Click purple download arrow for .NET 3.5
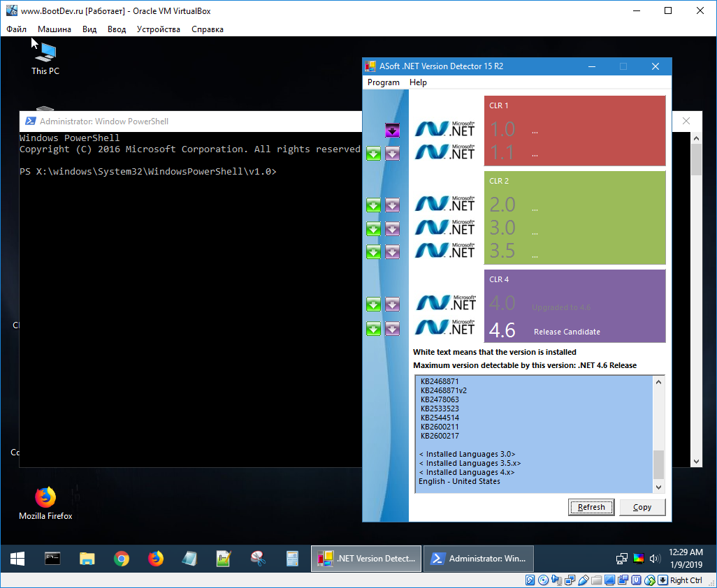This screenshot has width=717, height=588. [392, 251]
